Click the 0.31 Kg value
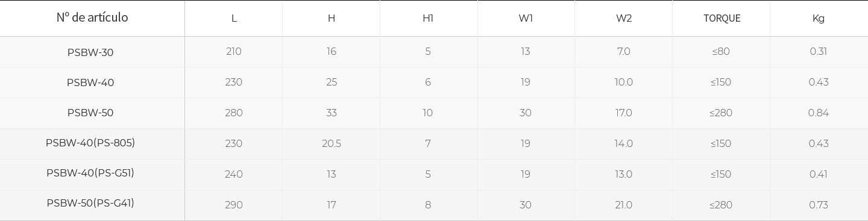The image size is (868, 221). pos(819,51)
